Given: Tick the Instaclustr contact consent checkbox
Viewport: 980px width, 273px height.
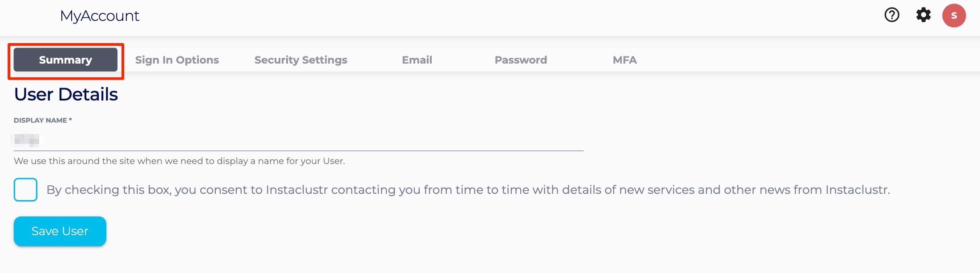Looking at the screenshot, I should click(x=25, y=190).
